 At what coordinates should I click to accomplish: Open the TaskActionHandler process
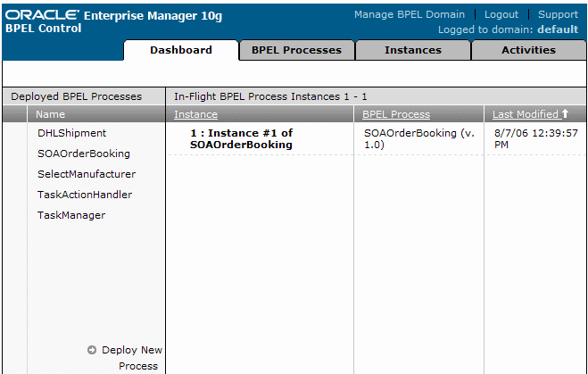pos(85,195)
